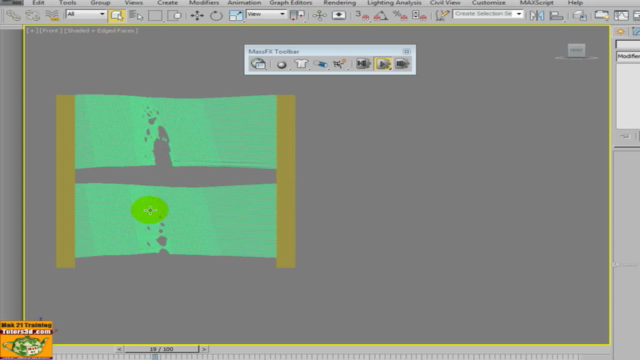Toggle the Spinner Snap button

click(x=419, y=16)
